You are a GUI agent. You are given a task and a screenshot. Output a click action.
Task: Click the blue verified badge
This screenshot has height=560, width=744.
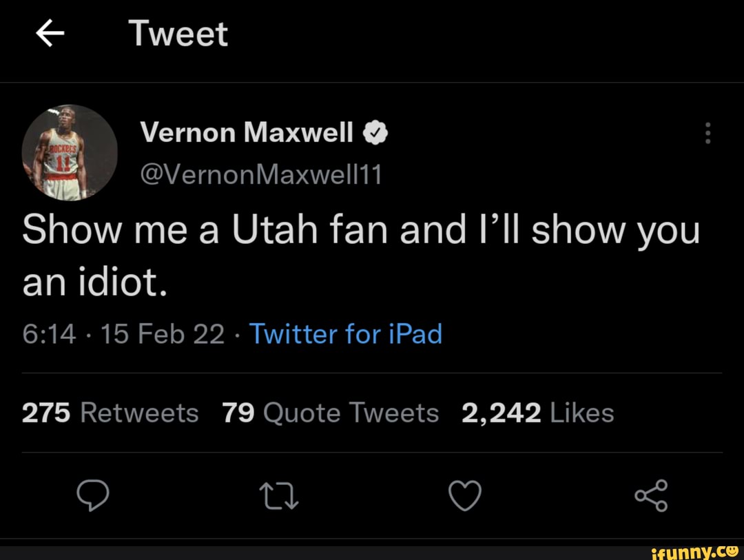pyautogui.click(x=376, y=132)
